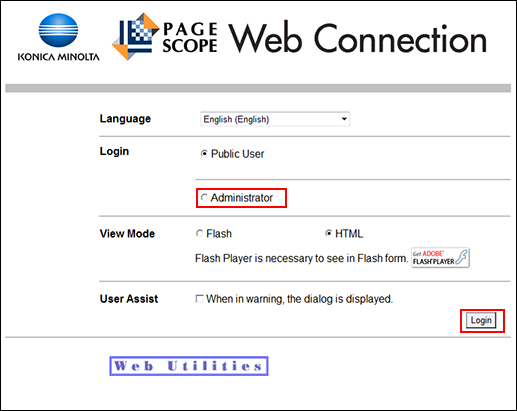
Task: Click the Login button
Action: coord(481,320)
